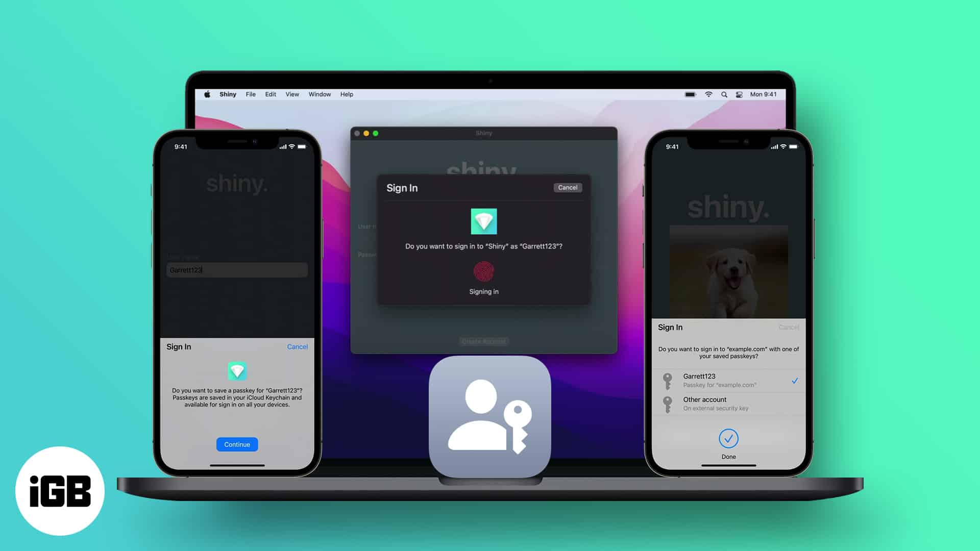Click the Shiny diamond app icon

click(483, 221)
